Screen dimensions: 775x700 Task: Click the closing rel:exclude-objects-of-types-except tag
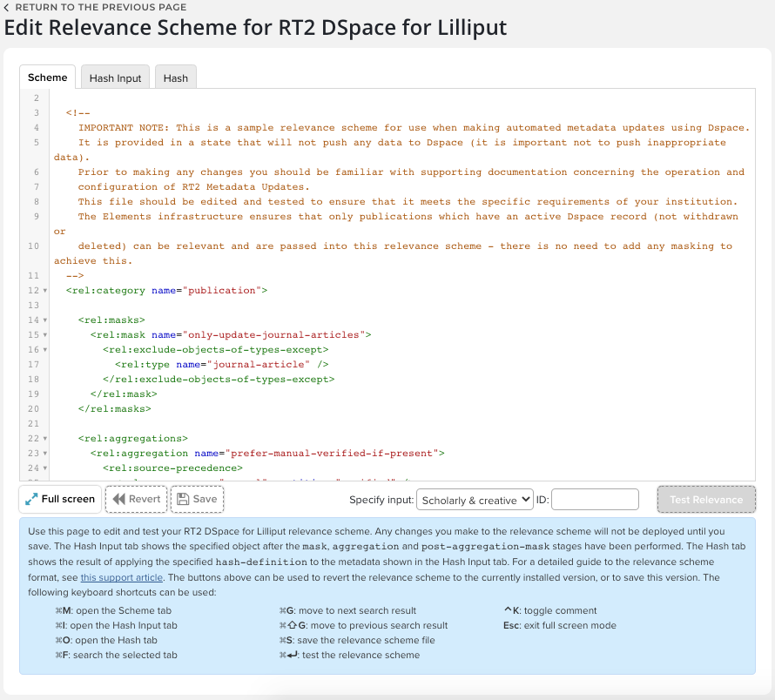pyautogui.click(x=219, y=380)
